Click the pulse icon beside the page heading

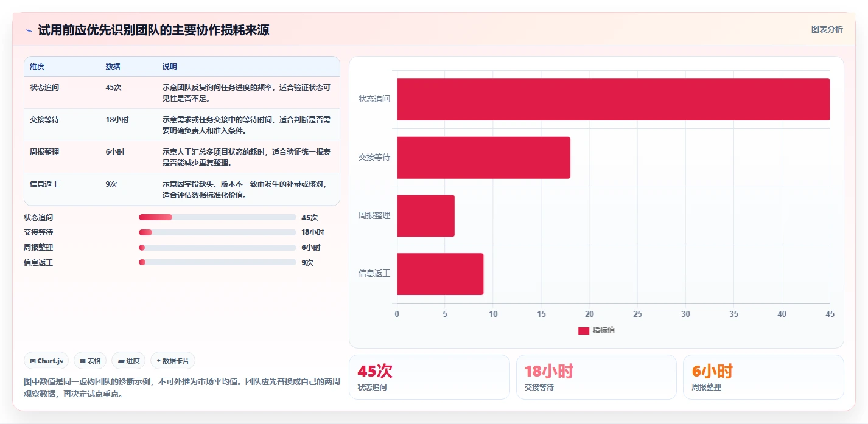click(29, 30)
